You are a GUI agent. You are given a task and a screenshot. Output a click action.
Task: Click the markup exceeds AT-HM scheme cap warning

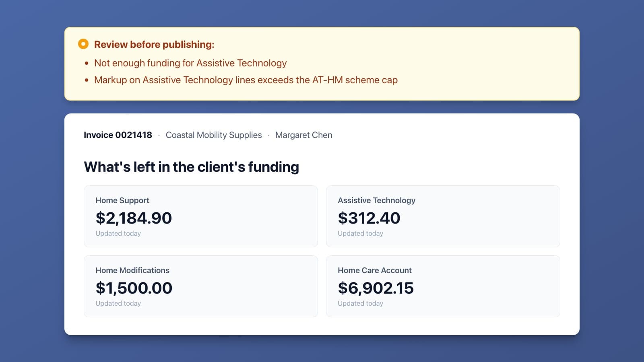click(246, 80)
